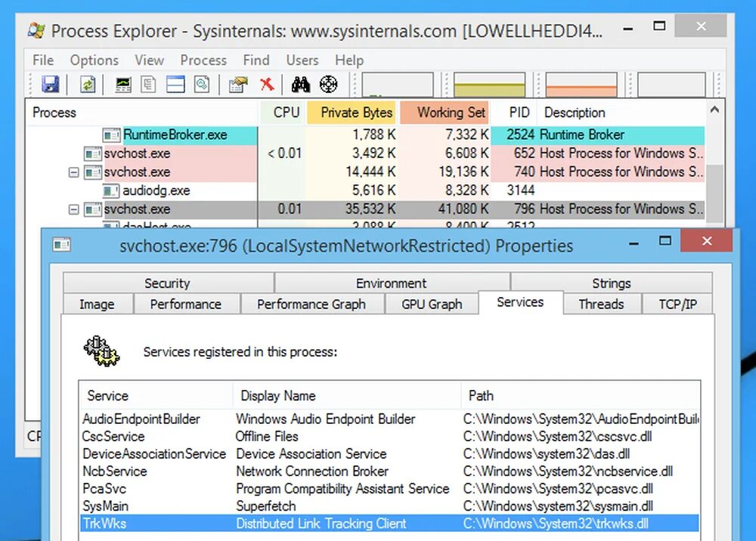Open the Process menu
Screen dimensions: 756x541
tap(203, 60)
